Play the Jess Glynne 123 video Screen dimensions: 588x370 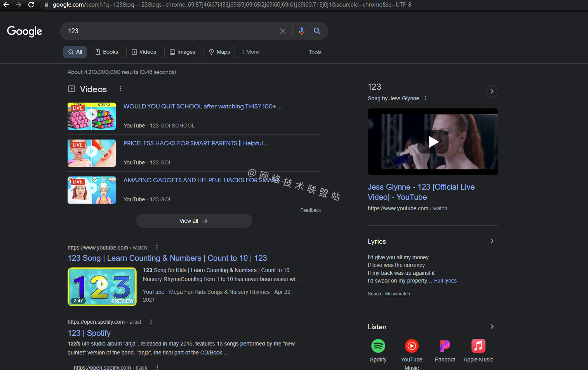(x=433, y=142)
